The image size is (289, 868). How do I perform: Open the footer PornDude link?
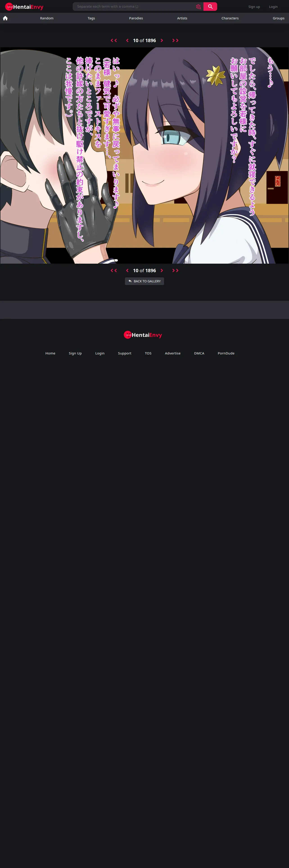coord(226,353)
